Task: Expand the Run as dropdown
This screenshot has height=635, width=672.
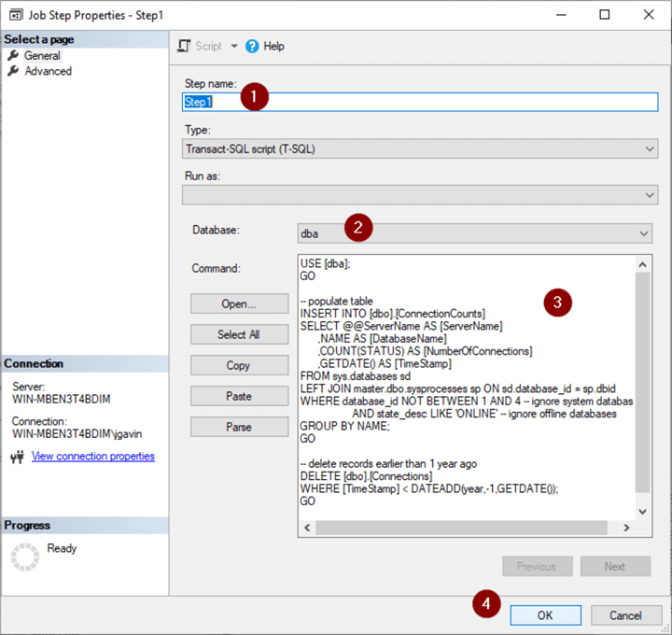Action: click(x=420, y=195)
